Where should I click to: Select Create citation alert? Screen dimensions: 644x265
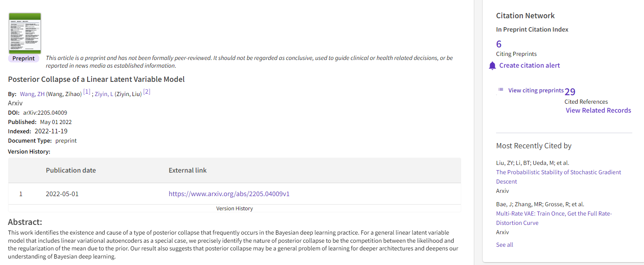[529, 65]
